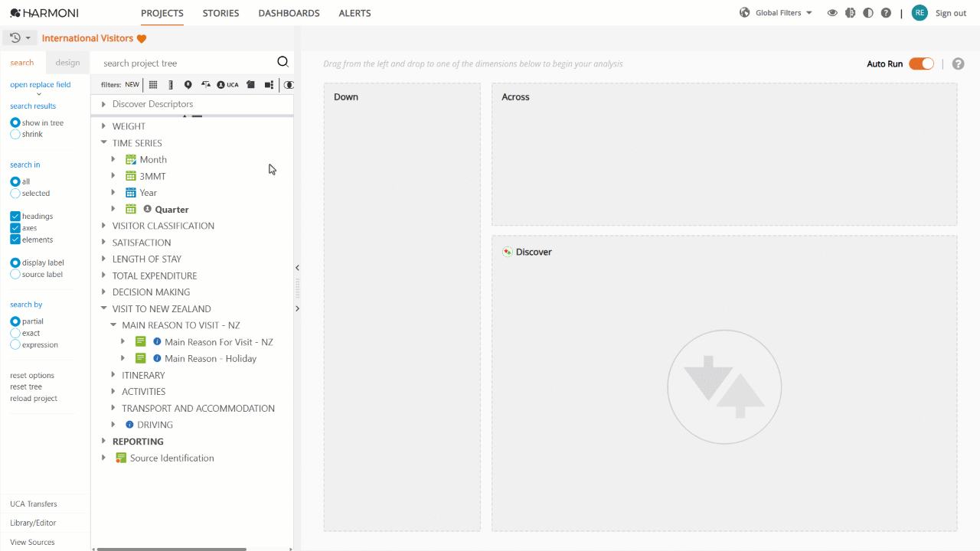Click the eye visibility icon in top bar
The image size is (980, 551).
[832, 13]
